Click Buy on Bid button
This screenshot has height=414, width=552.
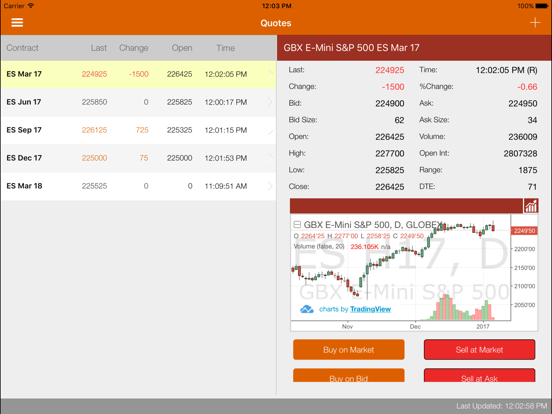pos(349,375)
